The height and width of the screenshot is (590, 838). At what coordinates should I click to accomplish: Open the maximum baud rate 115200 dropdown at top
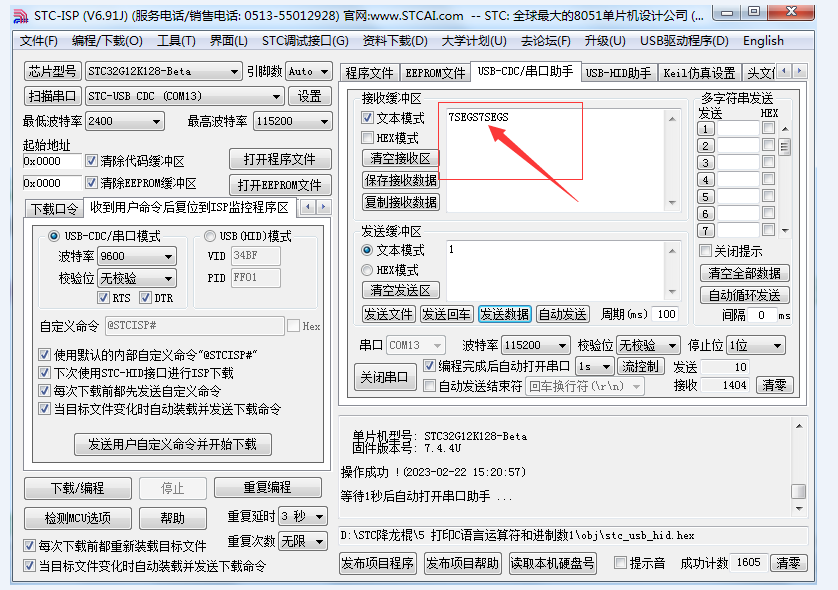[324, 121]
